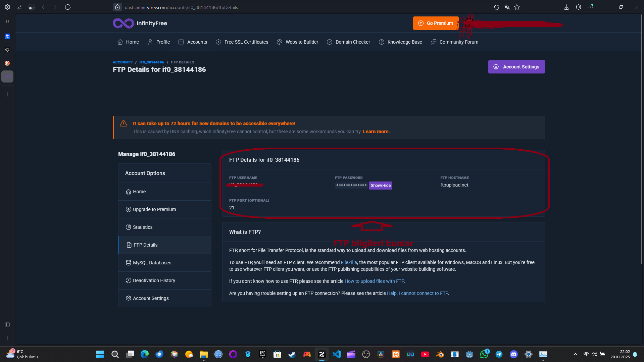This screenshot has height=362, width=644.
Task: Open WhatsApp from the taskbar
Action: (484, 354)
